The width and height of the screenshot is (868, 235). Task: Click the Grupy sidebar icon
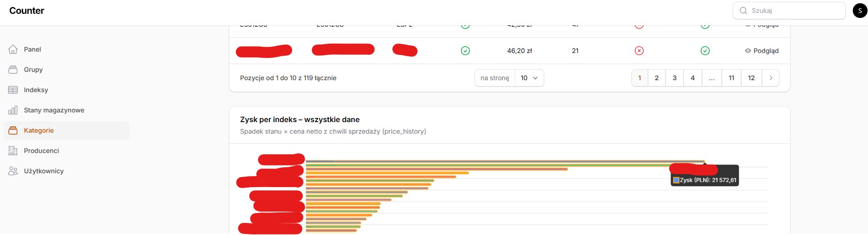coord(13,70)
